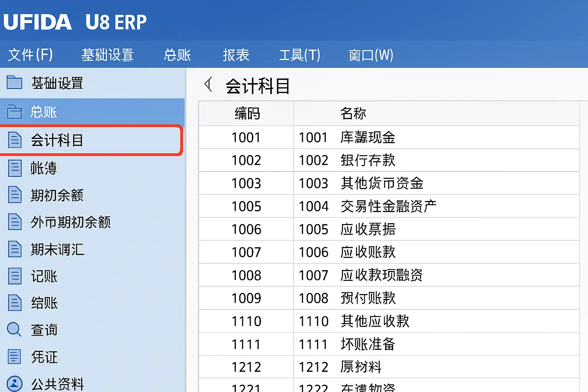Click the 查询 magnifier icon
Viewport: 588px width, 392px height.
click(x=15, y=330)
